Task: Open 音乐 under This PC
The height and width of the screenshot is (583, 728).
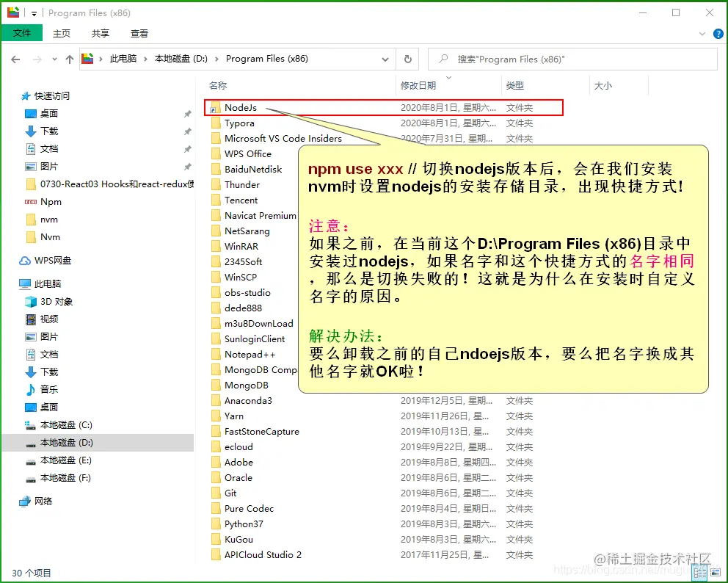Action: 42,389
